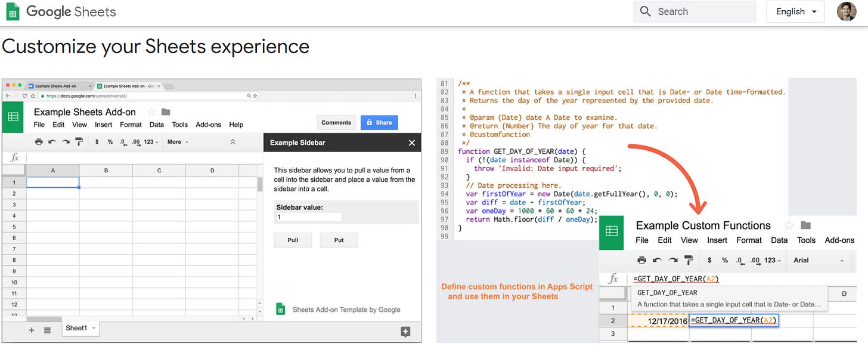Select cell A1 in Example Sheets Add-on
868x353 pixels.
tap(53, 182)
